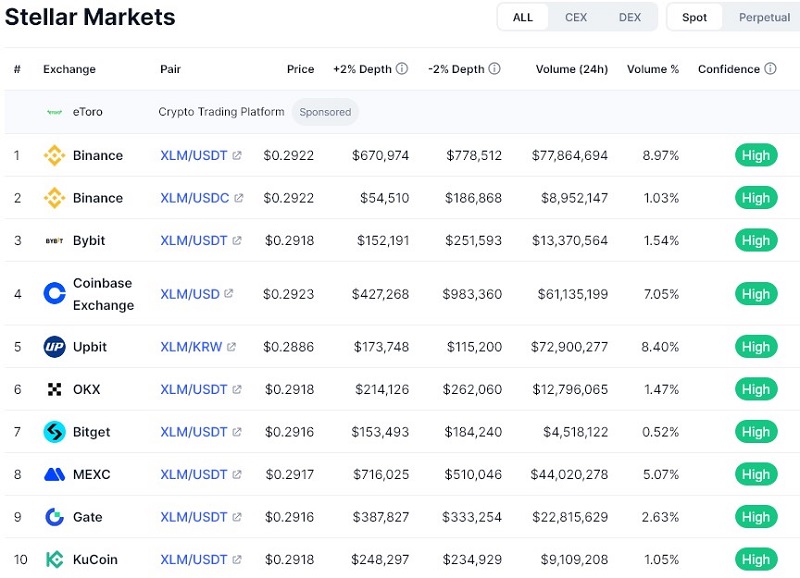Click the OKX logo icon

(x=55, y=389)
